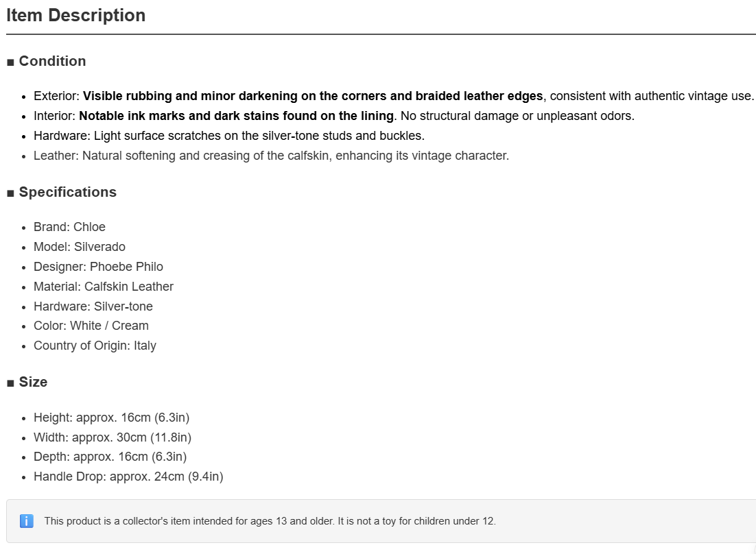Click the Brand: Chloe entry

[x=69, y=227]
